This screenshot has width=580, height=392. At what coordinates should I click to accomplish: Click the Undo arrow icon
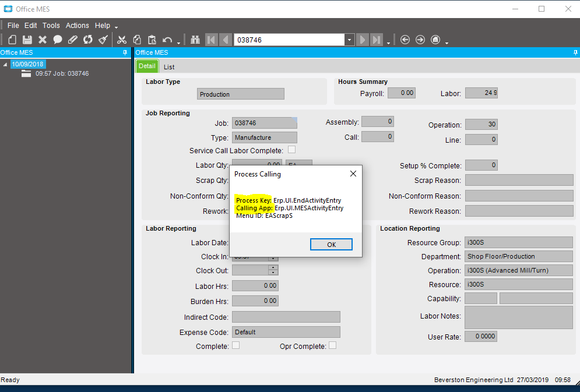tap(167, 40)
